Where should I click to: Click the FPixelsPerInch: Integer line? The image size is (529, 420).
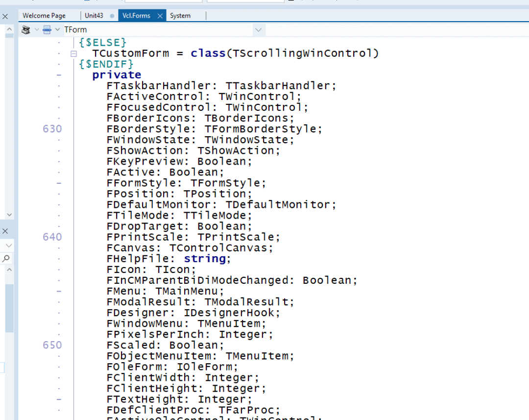coord(190,334)
